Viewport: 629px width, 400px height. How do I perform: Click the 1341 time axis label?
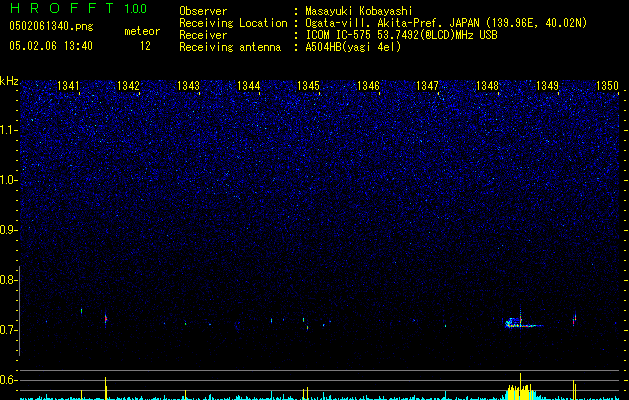coord(68,85)
